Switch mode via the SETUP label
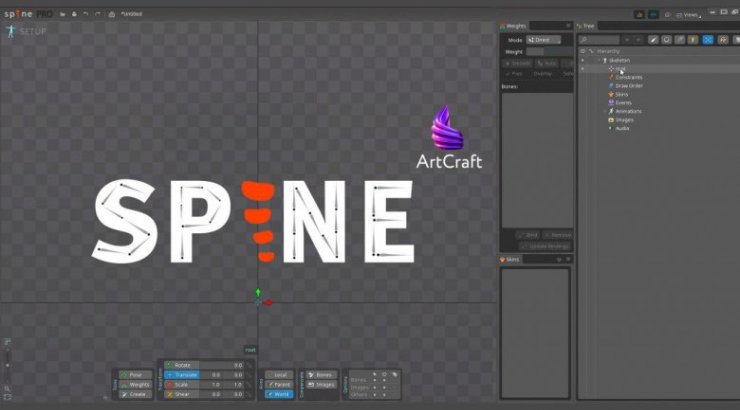The image size is (740, 410). pos(33,32)
